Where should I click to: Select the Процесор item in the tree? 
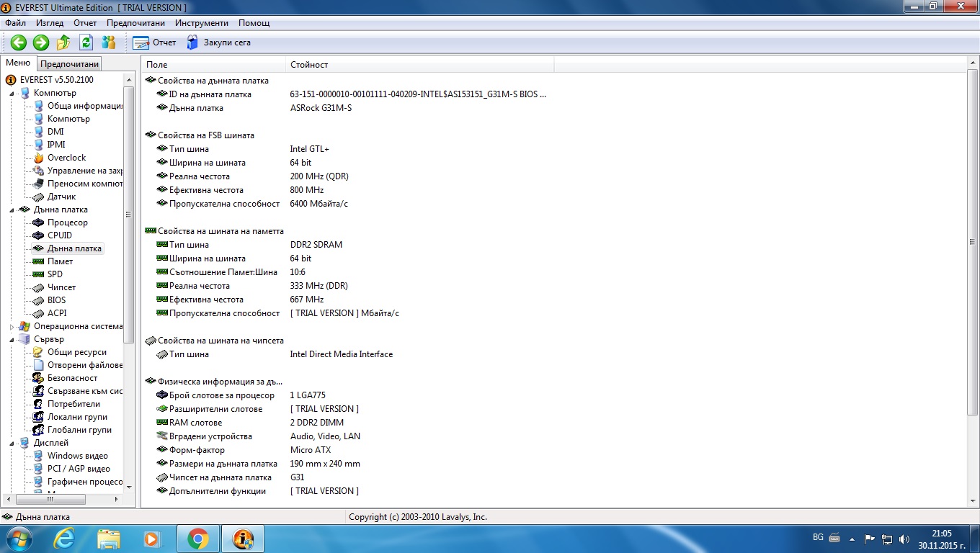tap(67, 222)
